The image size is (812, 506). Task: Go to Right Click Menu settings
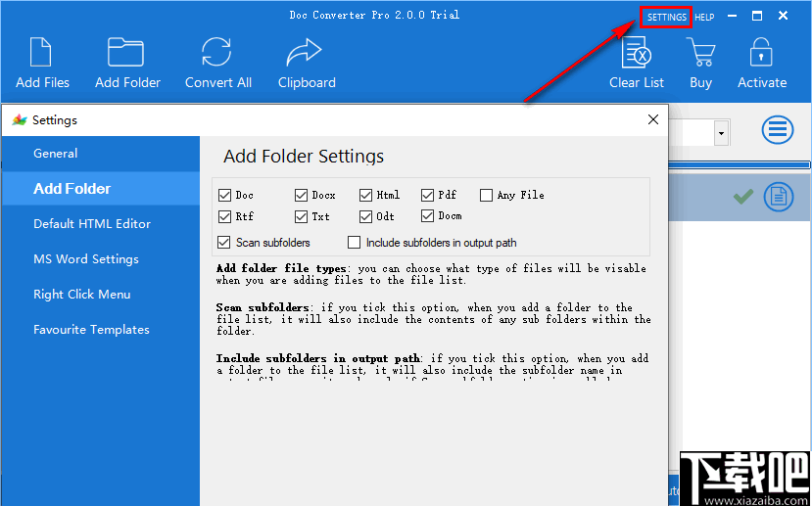(101, 295)
